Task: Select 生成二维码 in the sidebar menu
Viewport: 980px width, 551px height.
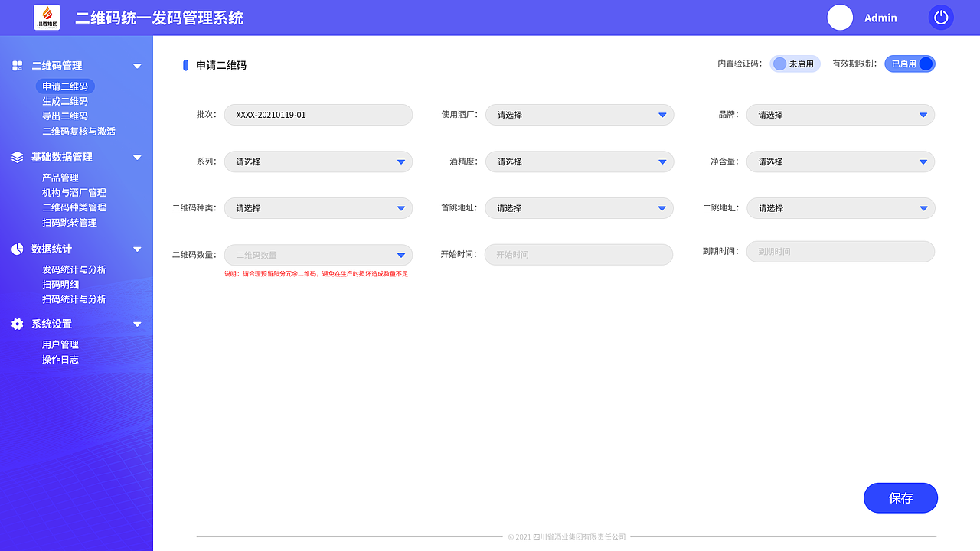Action: pos(64,101)
